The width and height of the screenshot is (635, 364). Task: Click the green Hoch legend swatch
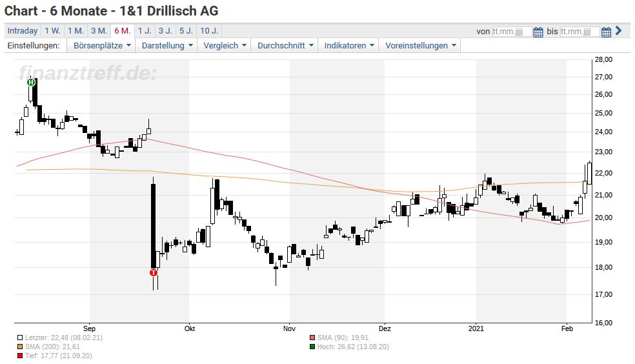[x=312, y=347]
